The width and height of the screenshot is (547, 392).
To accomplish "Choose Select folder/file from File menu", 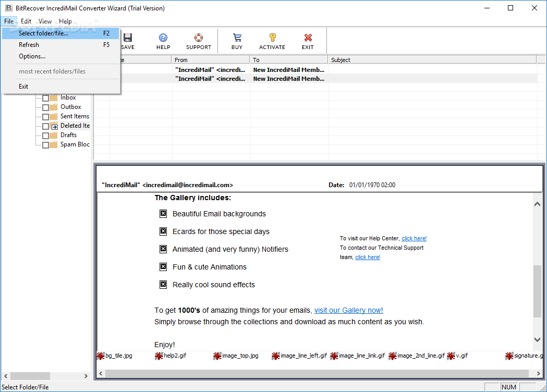I will click(x=60, y=33).
